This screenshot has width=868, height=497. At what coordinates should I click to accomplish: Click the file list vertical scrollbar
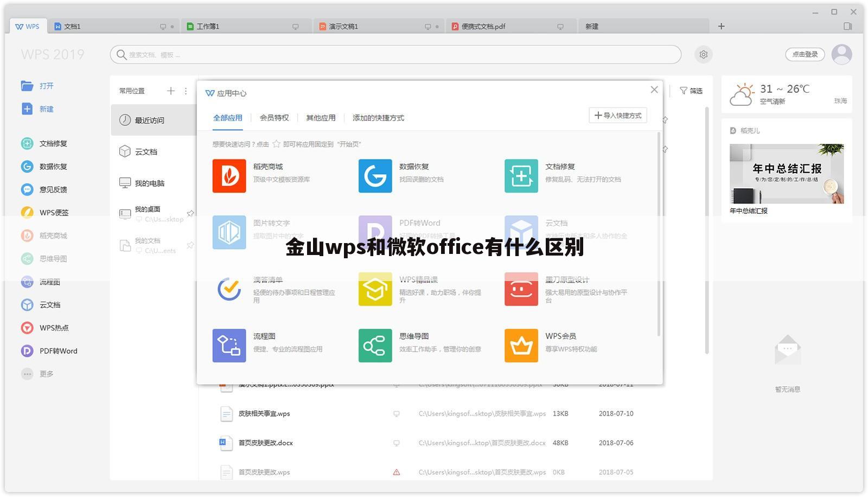click(707, 231)
